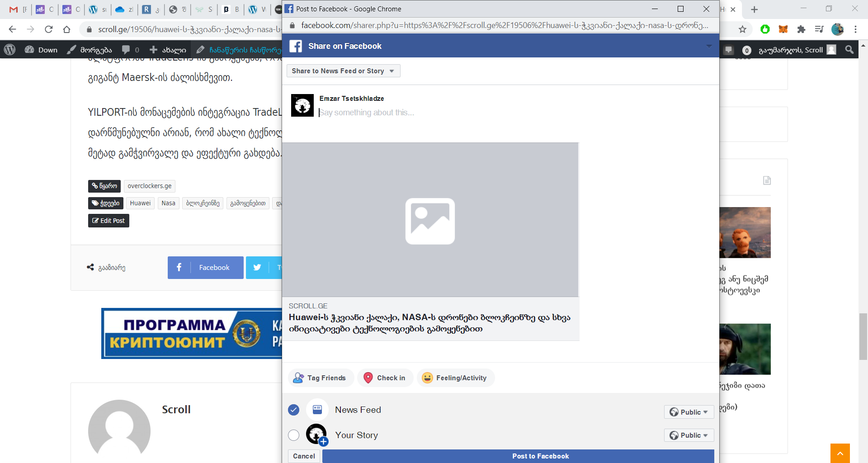Click the overclockers.ge source link
This screenshot has width=868, height=463.
[150, 186]
